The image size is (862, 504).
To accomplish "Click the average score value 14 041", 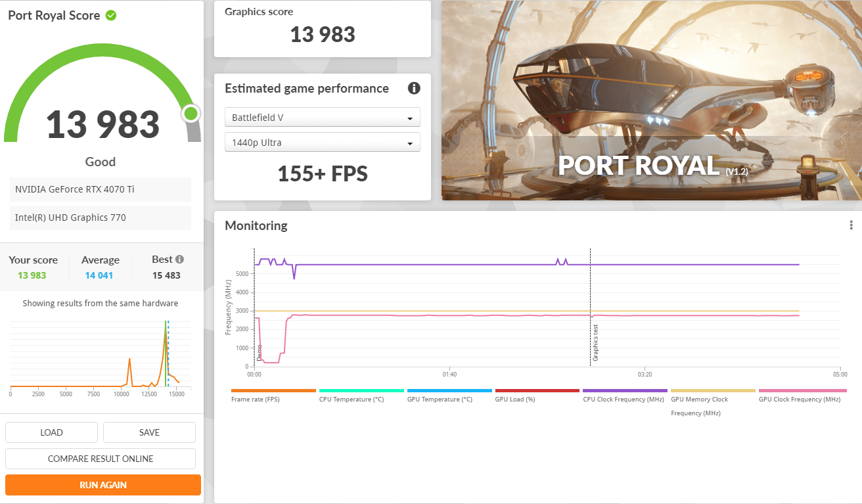I will (x=99, y=275).
